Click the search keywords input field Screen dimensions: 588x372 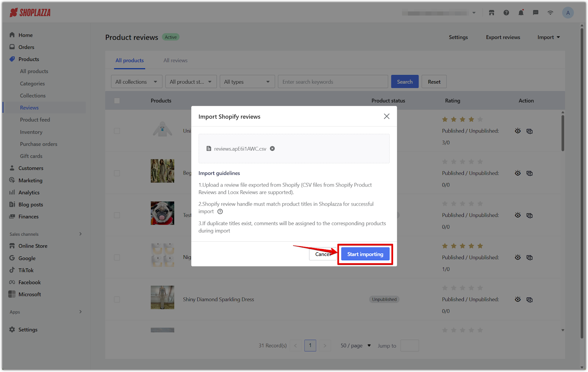pos(333,82)
